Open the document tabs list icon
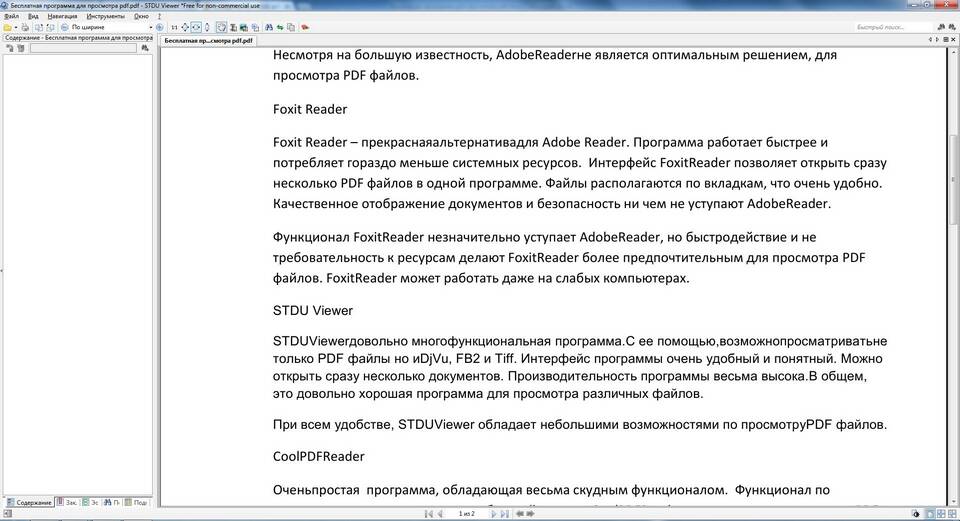The width and height of the screenshot is (960, 521). click(946, 40)
